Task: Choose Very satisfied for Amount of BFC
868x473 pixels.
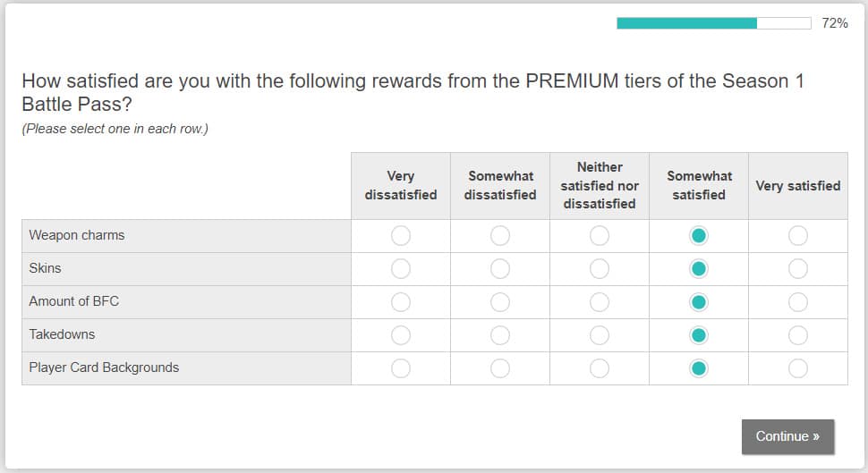Action: (798, 301)
